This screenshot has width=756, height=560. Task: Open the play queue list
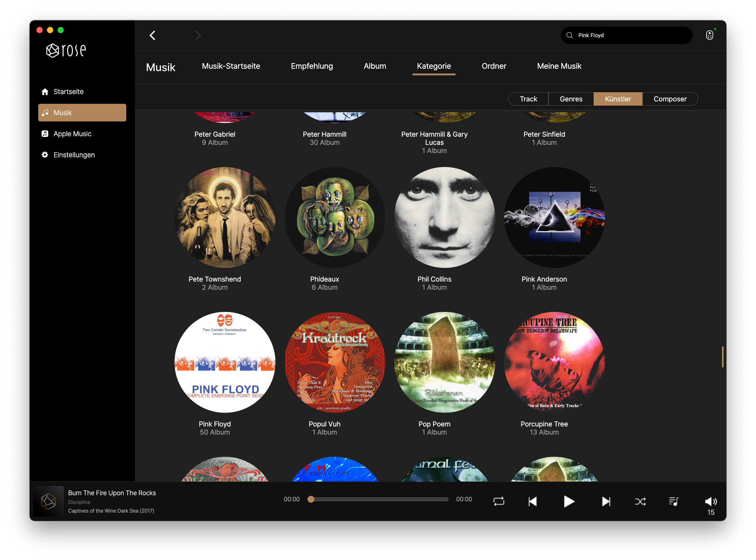tap(673, 501)
